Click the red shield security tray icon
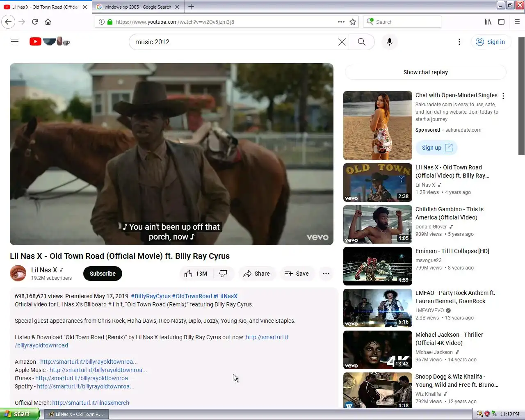The width and height of the screenshot is (525, 420). 487,414
